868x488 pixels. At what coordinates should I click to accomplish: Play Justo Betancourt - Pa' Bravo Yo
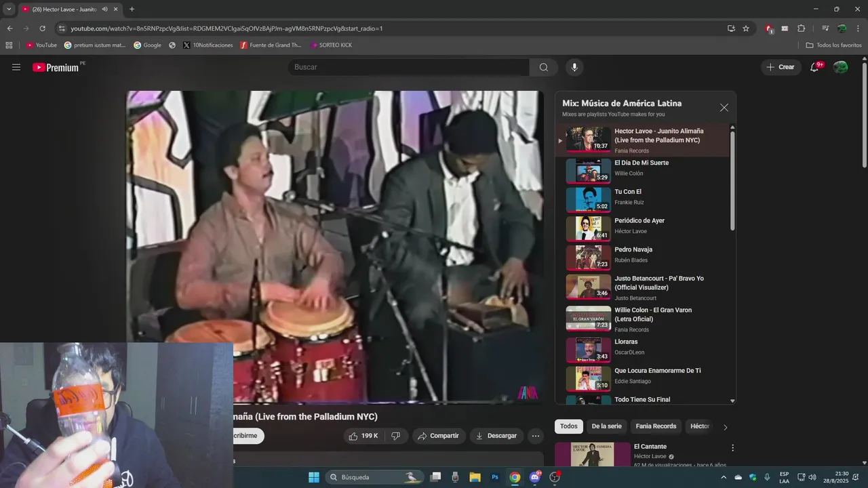642,287
